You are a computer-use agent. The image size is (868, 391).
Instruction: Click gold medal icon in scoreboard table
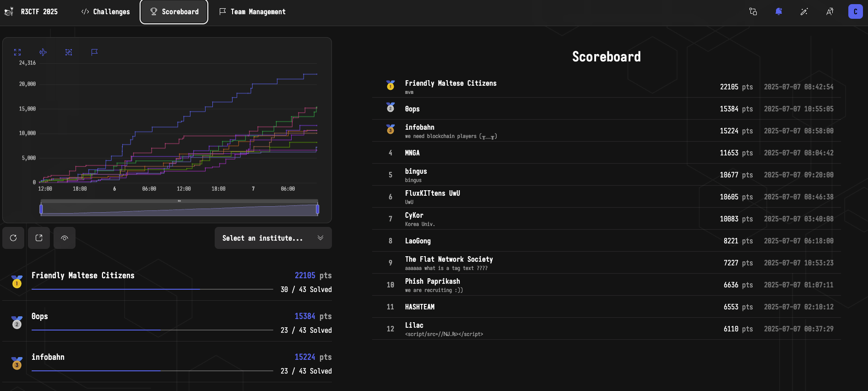click(x=391, y=85)
